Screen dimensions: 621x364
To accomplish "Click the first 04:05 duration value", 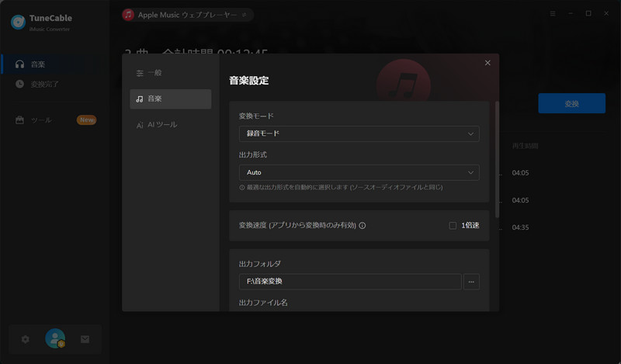I will 520,173.
